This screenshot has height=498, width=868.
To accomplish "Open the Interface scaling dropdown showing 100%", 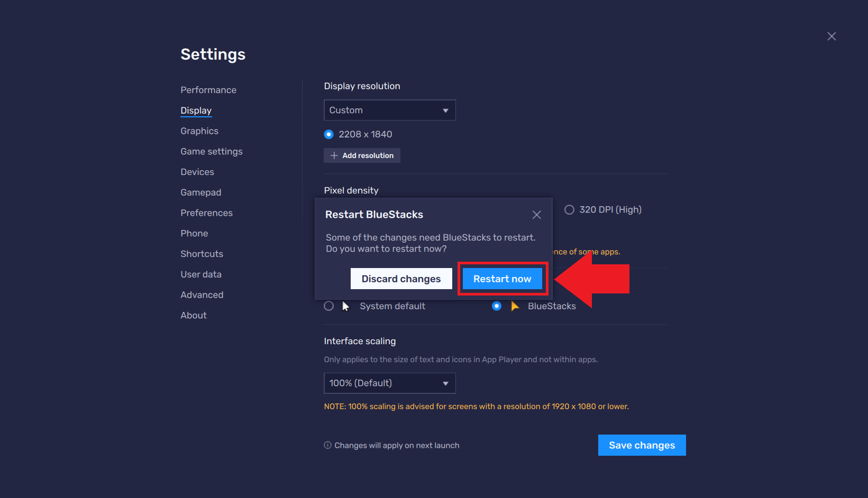I will point(389,383).
